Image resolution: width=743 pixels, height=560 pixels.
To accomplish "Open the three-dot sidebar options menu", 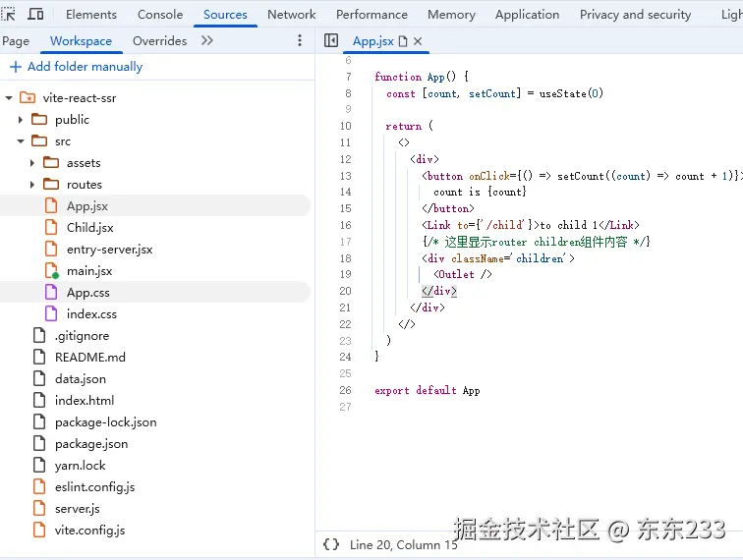I will 300,40.
